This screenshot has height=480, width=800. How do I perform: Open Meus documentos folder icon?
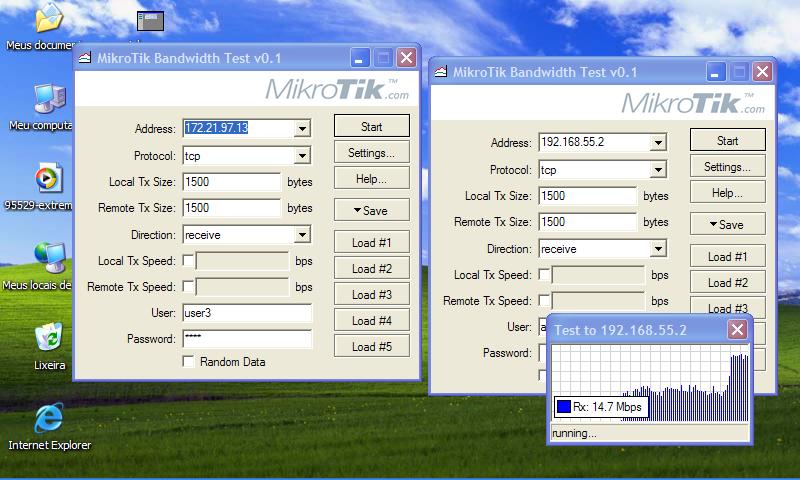point(48,20)
